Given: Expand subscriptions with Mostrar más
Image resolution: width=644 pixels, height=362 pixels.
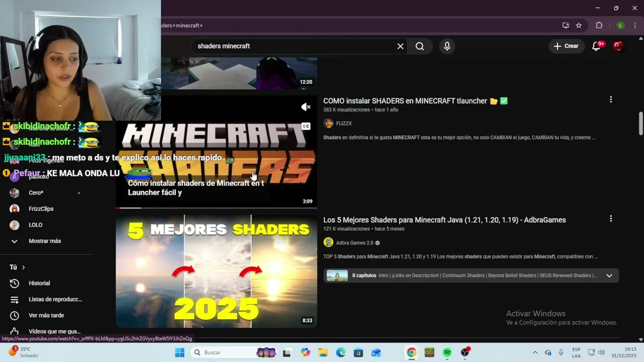Looking at the screenshot, I should [x=44, y=241].
